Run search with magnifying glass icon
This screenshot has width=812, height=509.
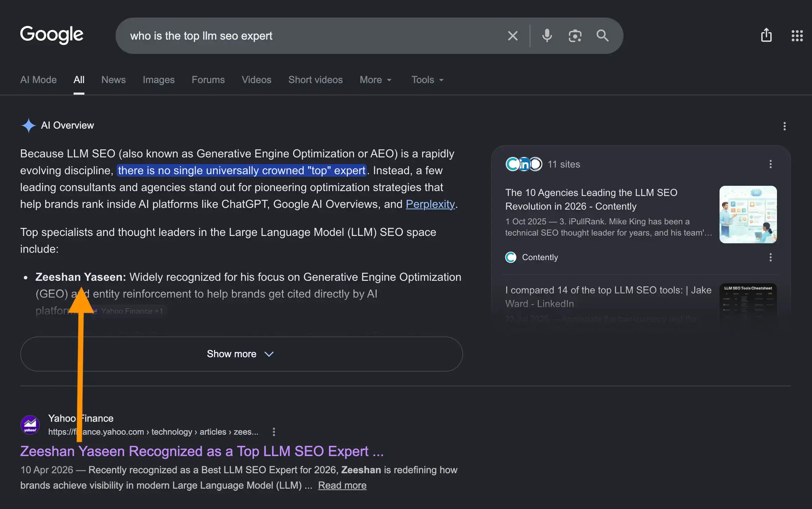[x=603, y=36]
